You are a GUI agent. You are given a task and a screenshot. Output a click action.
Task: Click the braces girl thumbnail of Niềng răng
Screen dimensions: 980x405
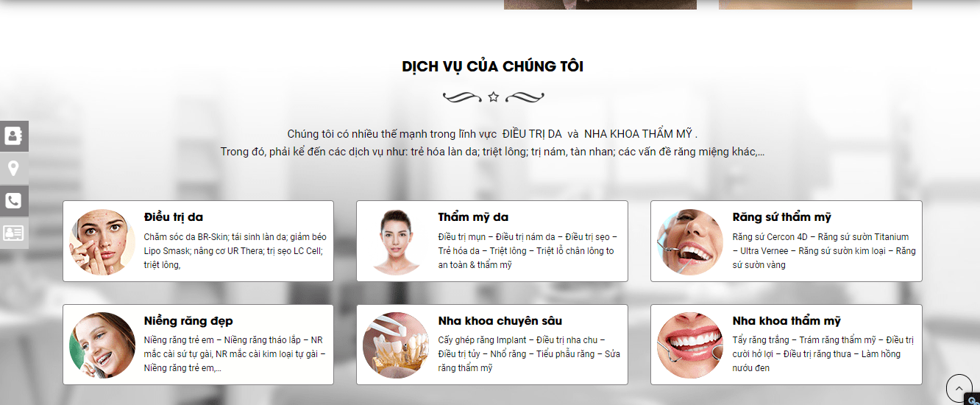pos(102,345)
